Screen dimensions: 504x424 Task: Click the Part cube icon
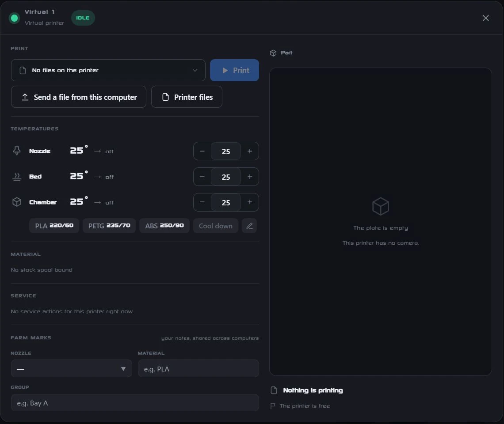click(273, 53)
